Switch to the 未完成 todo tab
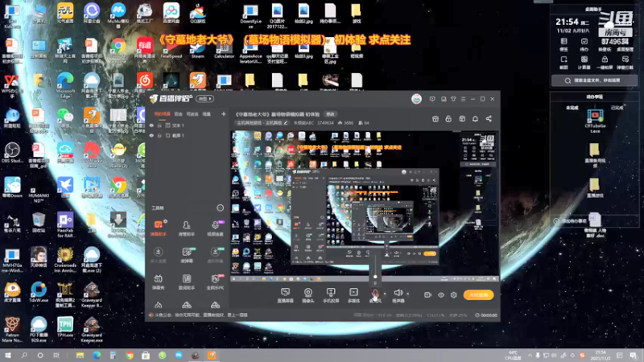644x362 pixels. point(572,108)
